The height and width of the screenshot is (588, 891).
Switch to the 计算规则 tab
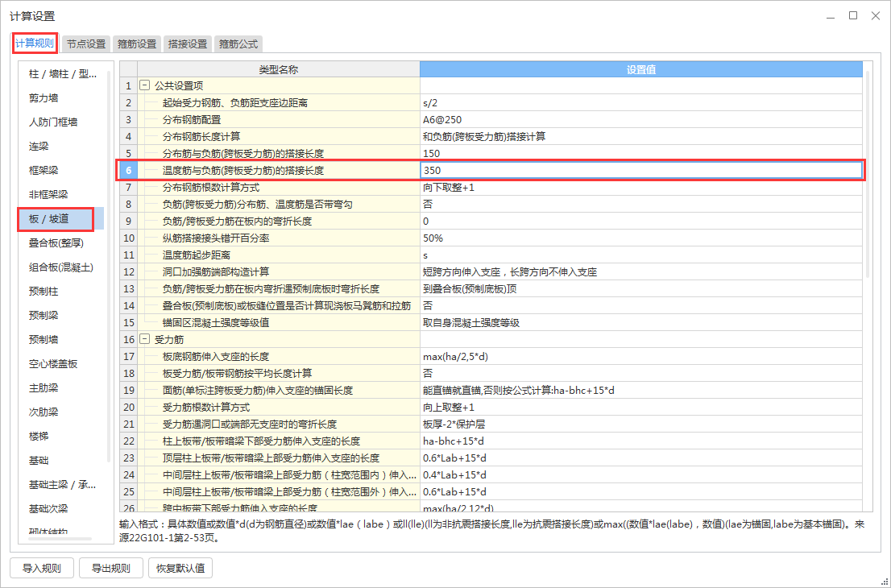pos(35,43)
